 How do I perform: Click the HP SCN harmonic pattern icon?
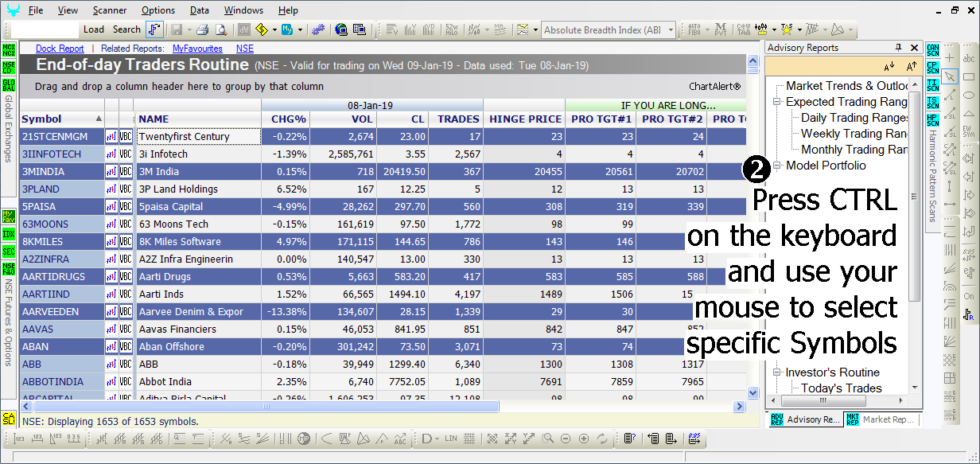point(933,119)
